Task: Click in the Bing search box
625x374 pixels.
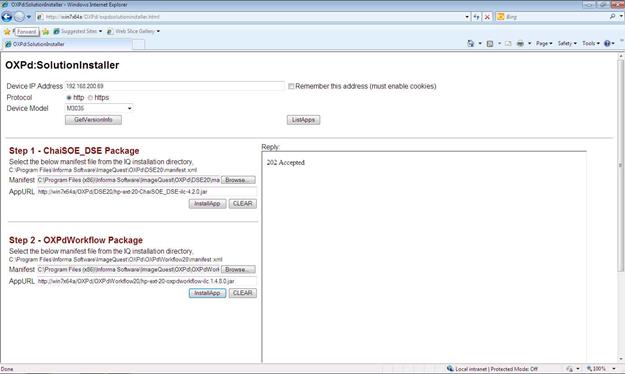Action: (557, 17)
